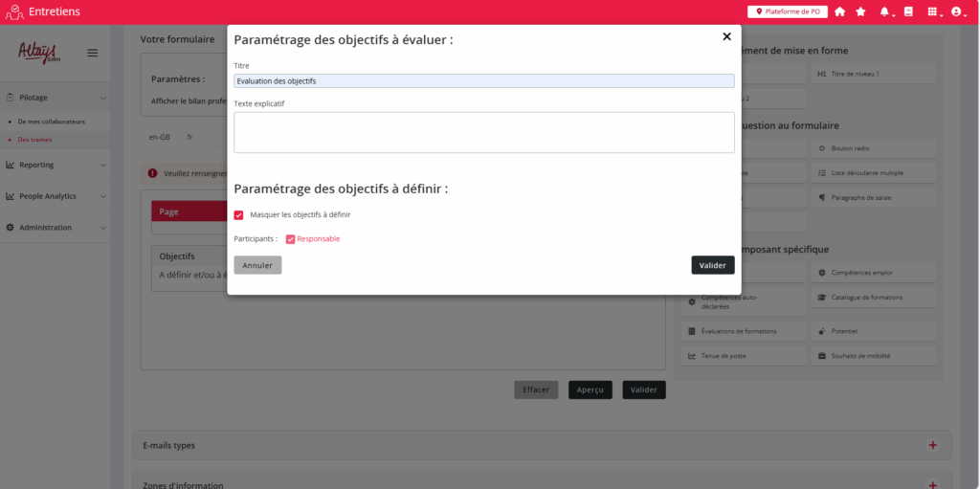Open the notifications bell
Image resolution: width=980 pixels, height=489 pixels.
pos(884,11)
